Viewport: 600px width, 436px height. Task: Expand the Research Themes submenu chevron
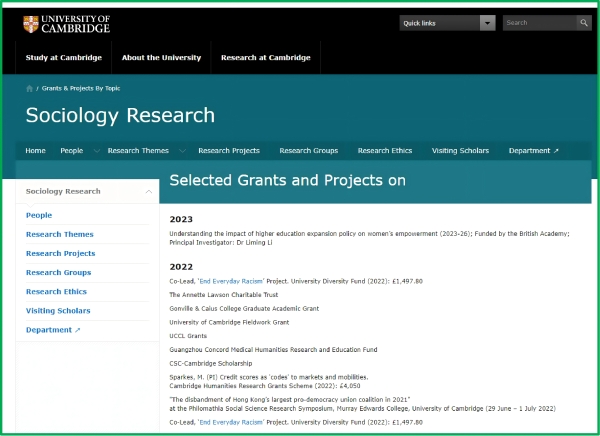coord(183,151)
